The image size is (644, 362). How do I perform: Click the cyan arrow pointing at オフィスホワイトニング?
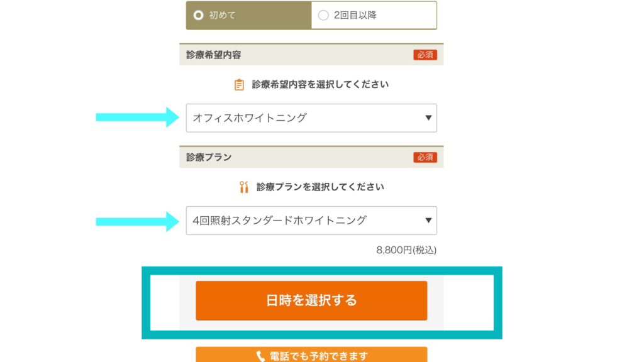pyautogui.click(x=137, y=118)
